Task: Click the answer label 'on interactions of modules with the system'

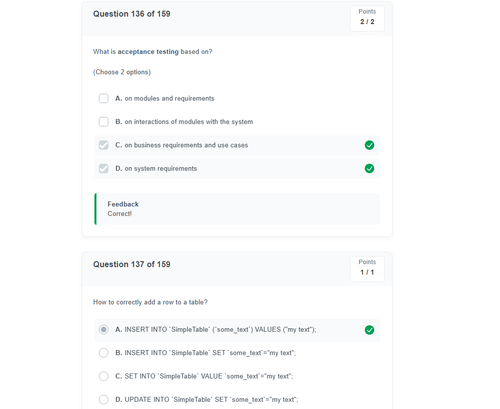Action: 189,122
